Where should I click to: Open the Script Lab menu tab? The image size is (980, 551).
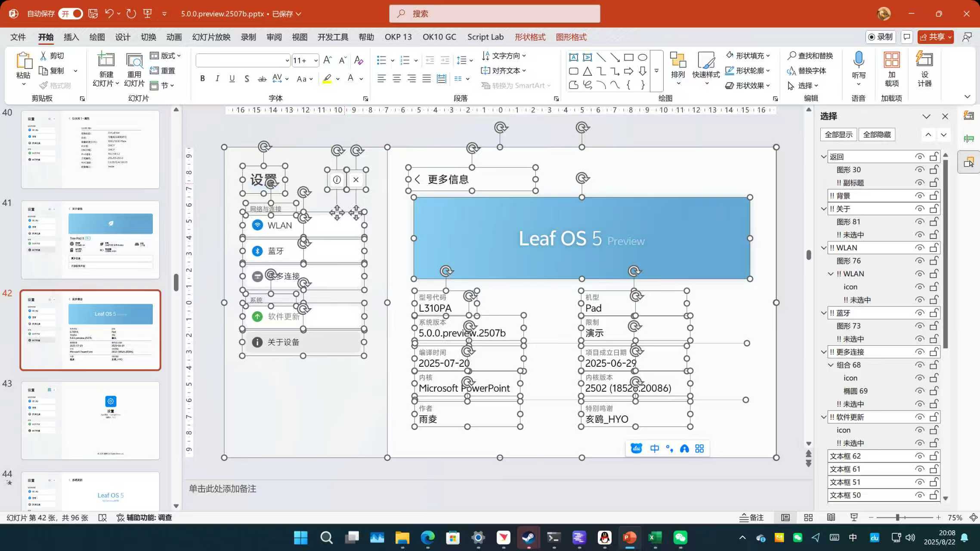[x=485, y=37]
